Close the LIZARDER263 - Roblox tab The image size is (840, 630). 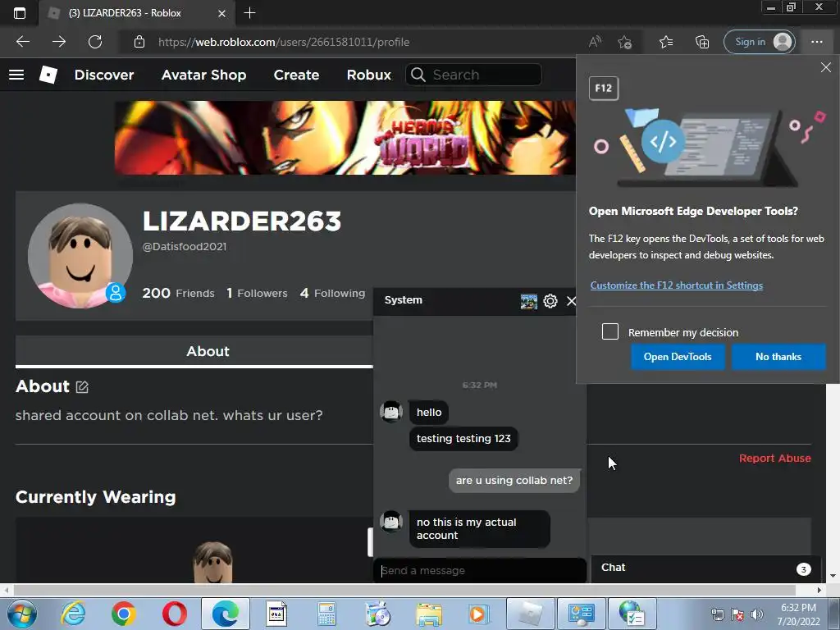point(221,13)
